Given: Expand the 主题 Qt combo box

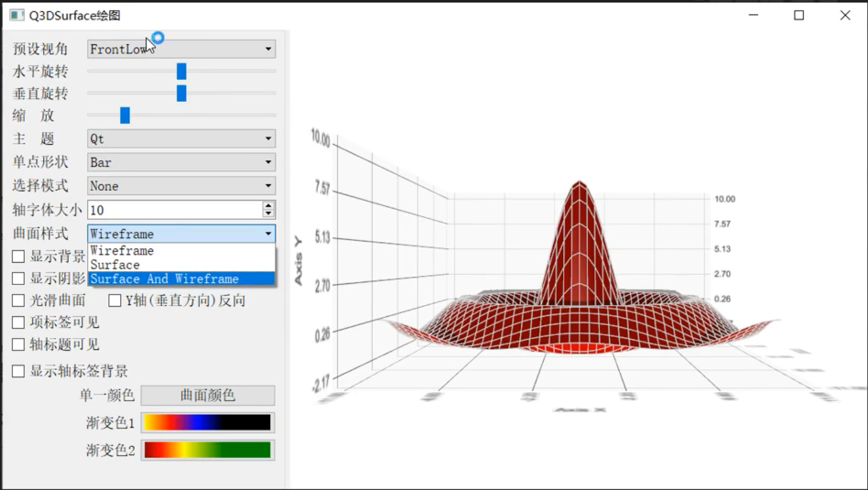Looking at the screenshot, I should pos(181,139).
